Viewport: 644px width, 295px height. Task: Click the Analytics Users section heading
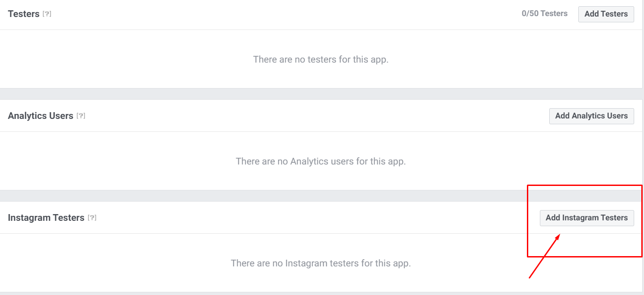[x=41, y=116]
